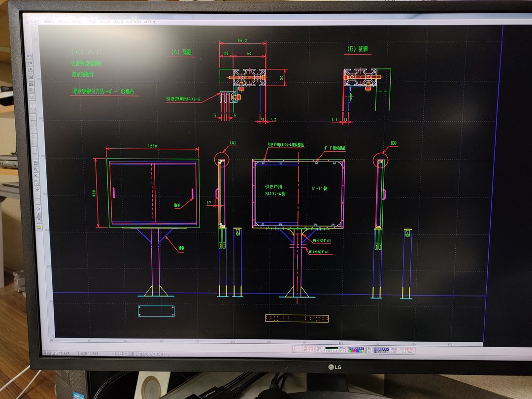Open the ウィンドウ(W) menu
Screen dimensions: 532x399
click(x=133, y=22)
